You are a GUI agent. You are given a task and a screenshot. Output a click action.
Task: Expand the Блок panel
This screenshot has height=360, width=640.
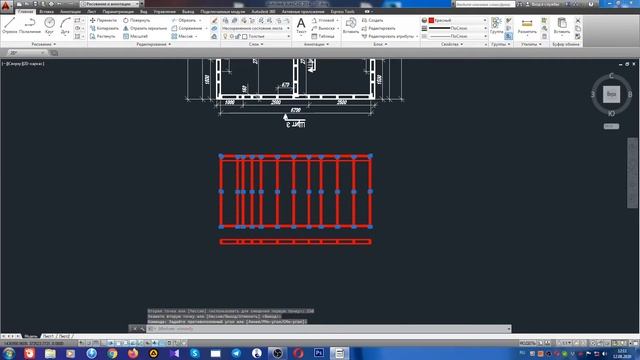pos(380,44)
